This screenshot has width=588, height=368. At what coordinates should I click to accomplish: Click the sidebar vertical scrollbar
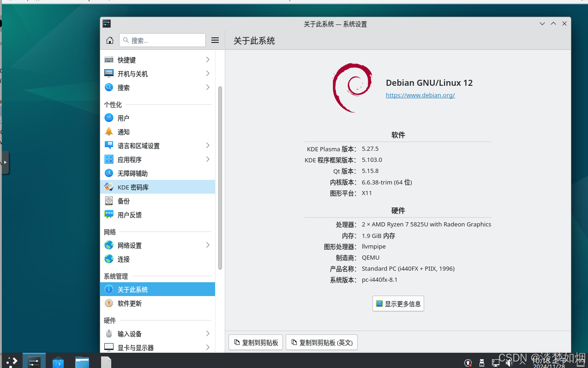click(220, 178)
